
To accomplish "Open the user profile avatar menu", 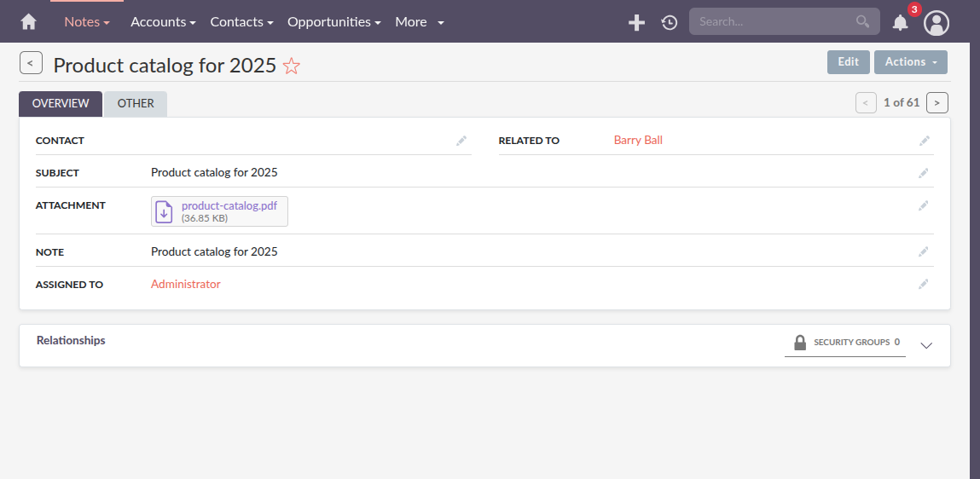I will (937, 23).
